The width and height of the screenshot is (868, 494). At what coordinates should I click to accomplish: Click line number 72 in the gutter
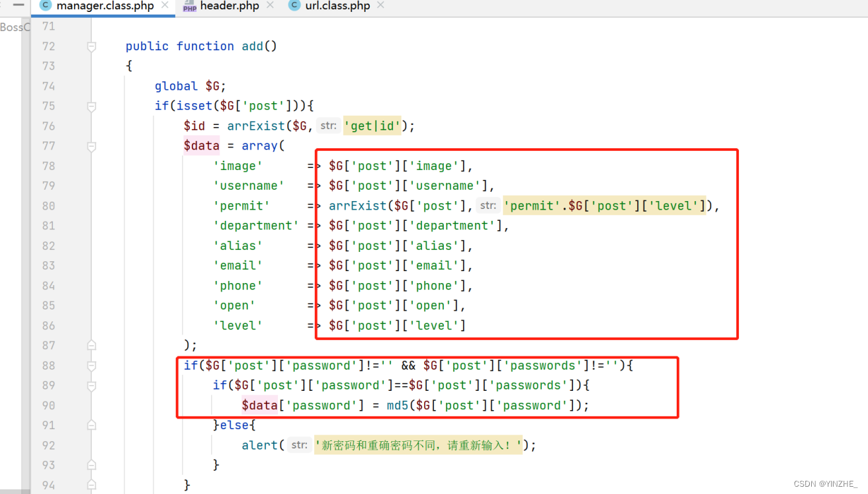coord(48,46)
